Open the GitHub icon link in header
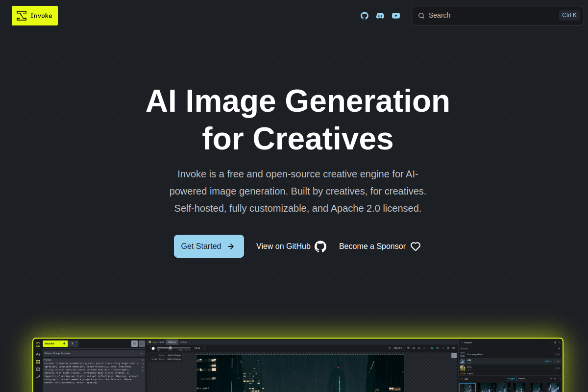This screenshot has width=588, height=392. point(365,16)
